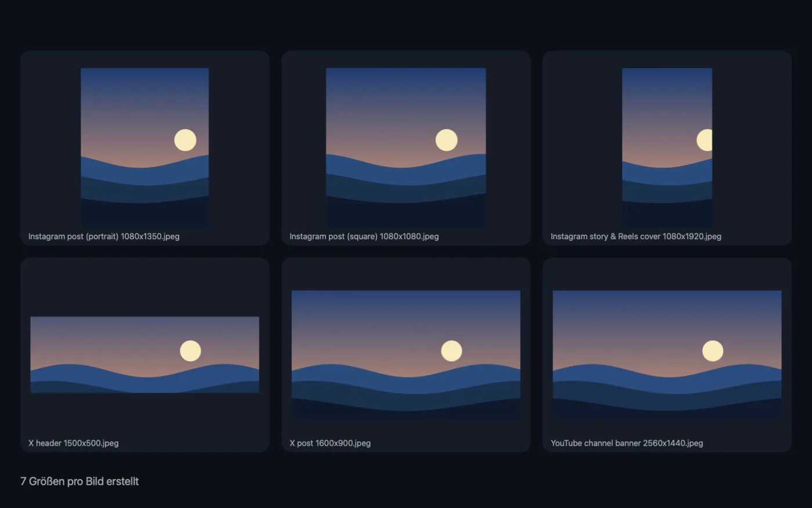Click the moon in the X post image
This screenshot has width=812, height=508.
pos(451,351)
